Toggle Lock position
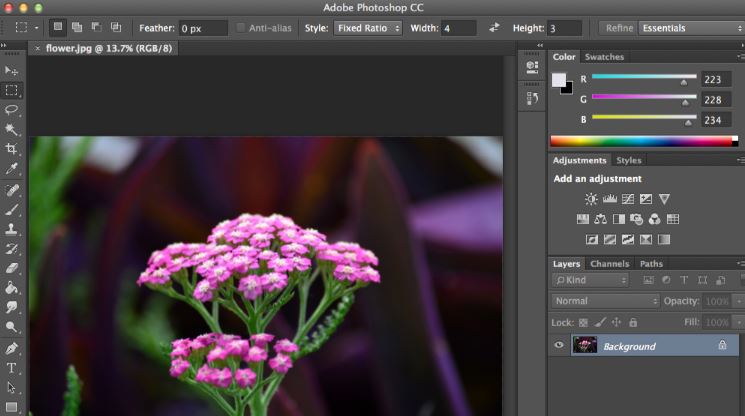Viewport: 745px width, 416px height. pos(616,322)
